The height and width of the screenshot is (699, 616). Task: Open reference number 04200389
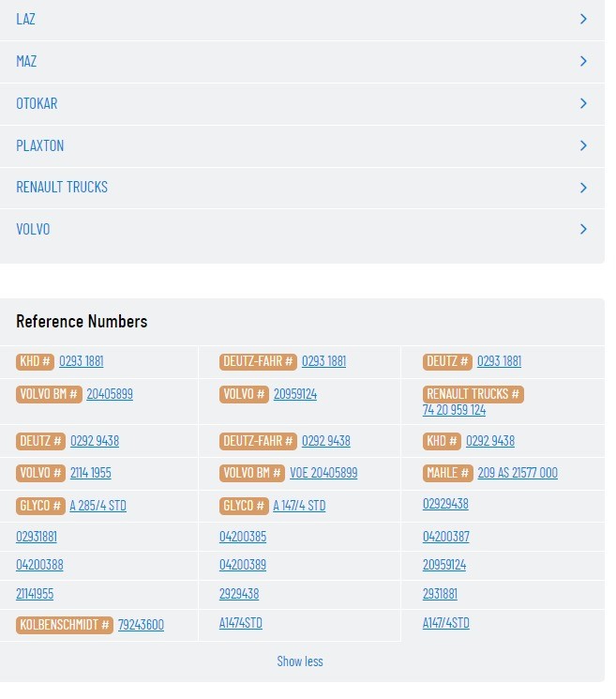[243, 565]
